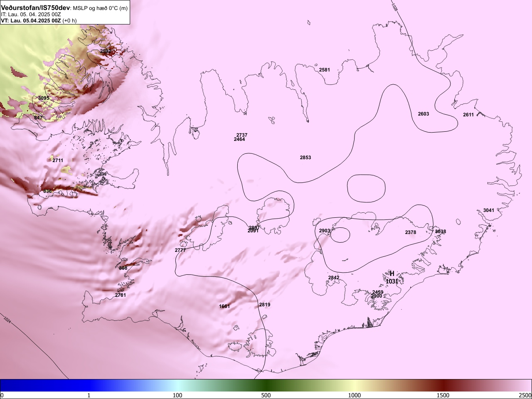This screenshot has width=532, height=399.
Task: Click the 2464 height value label
Action: coord(239,139)
